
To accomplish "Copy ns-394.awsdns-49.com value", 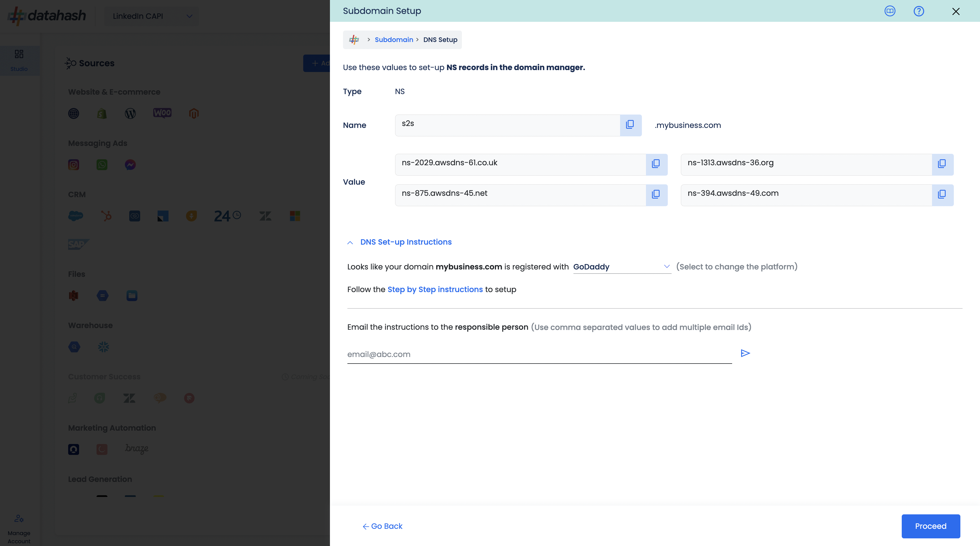I will [942, 195].
